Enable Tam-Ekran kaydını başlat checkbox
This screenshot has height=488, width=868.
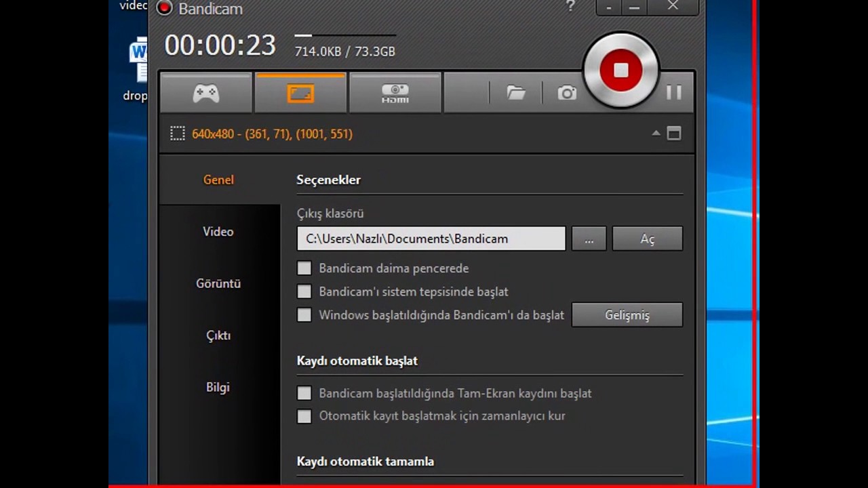304,393
